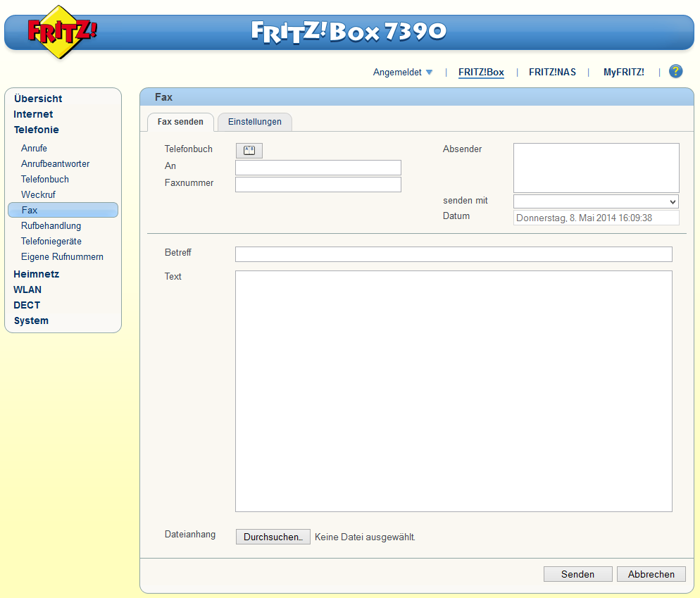Click the Datum field showing Donnerstag, 8. Mai 2014
The image size is (700, 598).
pos(596,218)
